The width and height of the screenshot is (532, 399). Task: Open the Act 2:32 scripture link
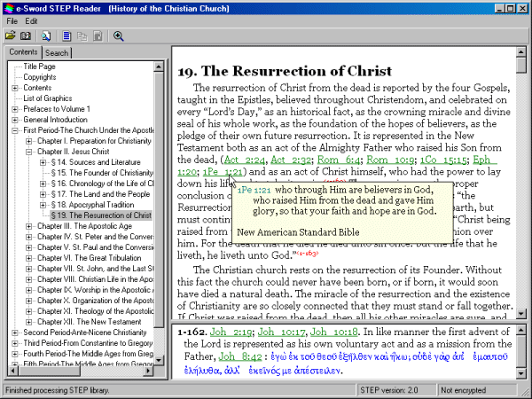pyautogui.click(x=291, y=160)
